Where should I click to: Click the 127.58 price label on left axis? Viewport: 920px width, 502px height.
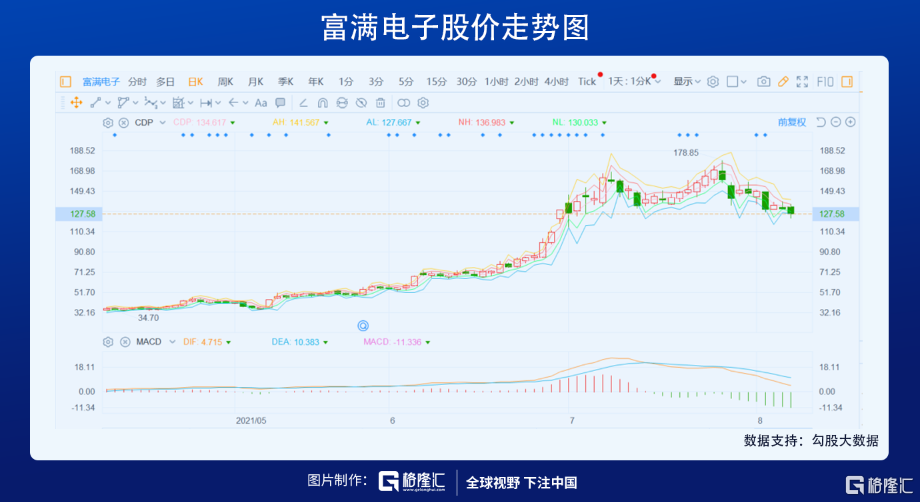83,213
